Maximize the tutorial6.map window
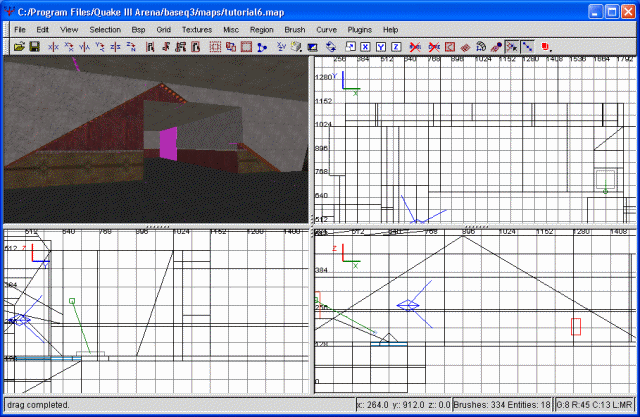Viewport: 640px width, 417px height. 612,12
